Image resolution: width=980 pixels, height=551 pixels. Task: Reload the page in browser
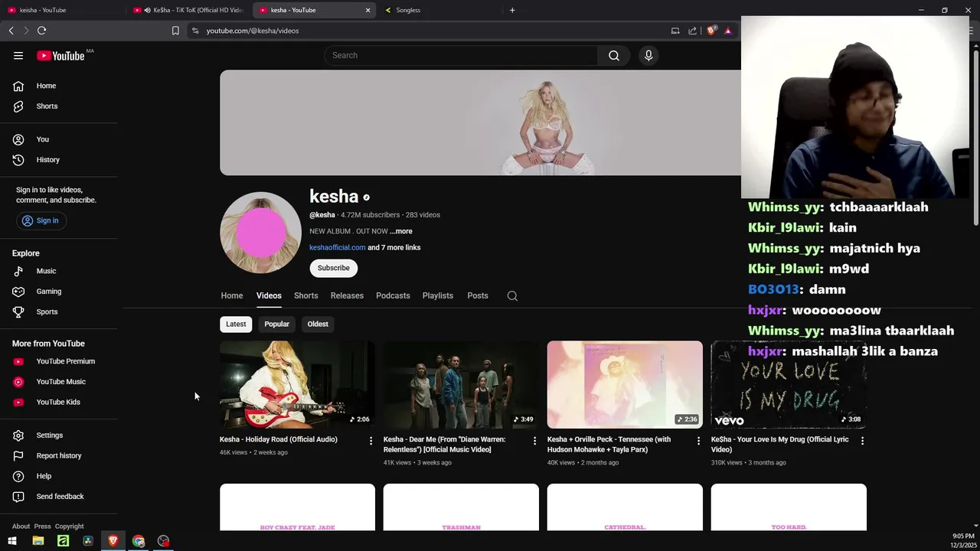tap(41, 31)
